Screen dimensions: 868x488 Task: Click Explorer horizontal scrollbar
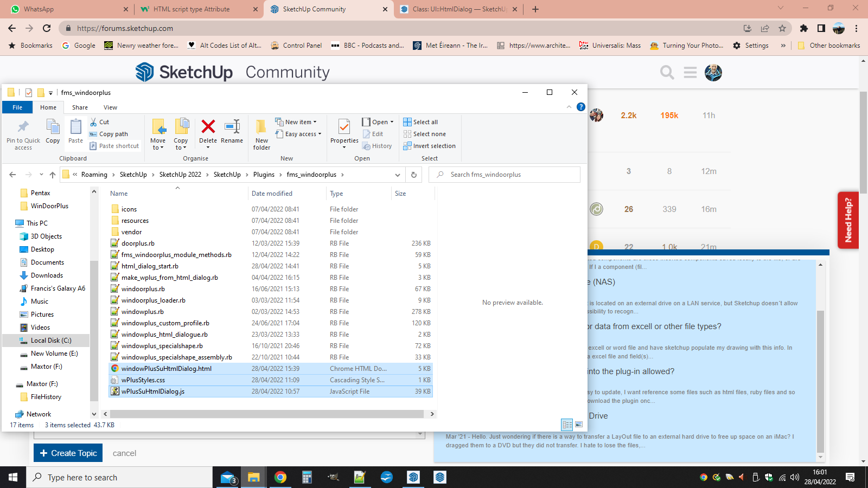point(267,414)
